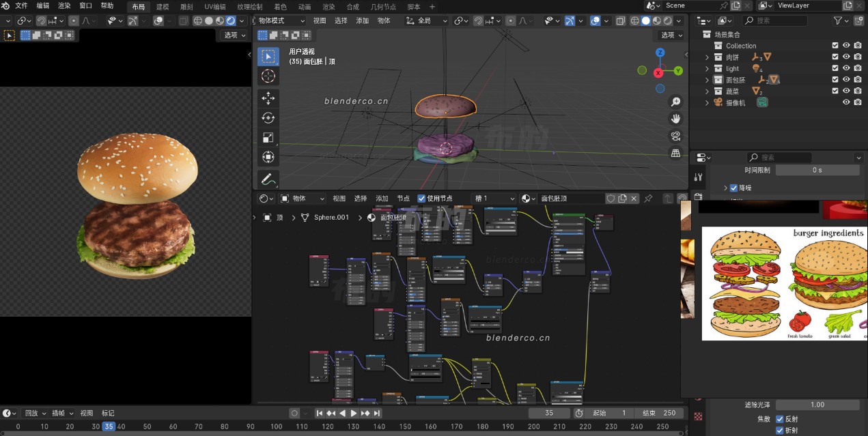Open the 插帧 keying popover in timeline
868x436 pixels.
pos(61,413)
